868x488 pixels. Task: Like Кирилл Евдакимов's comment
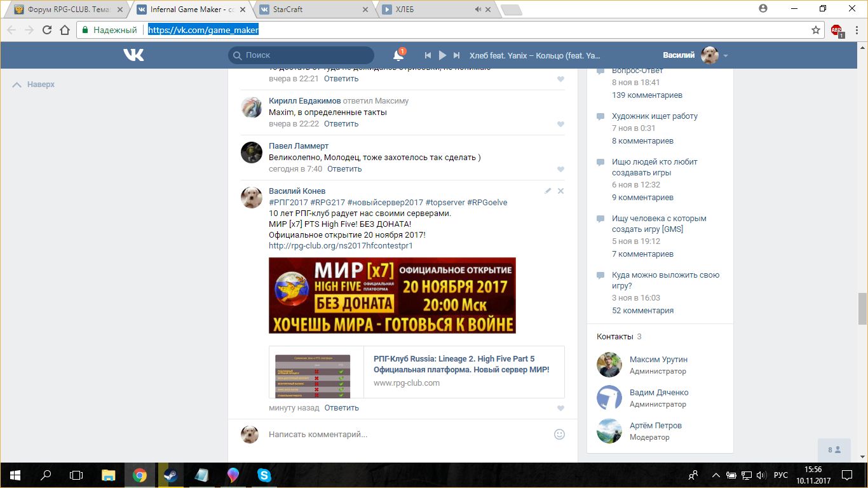tap(560, 125)
